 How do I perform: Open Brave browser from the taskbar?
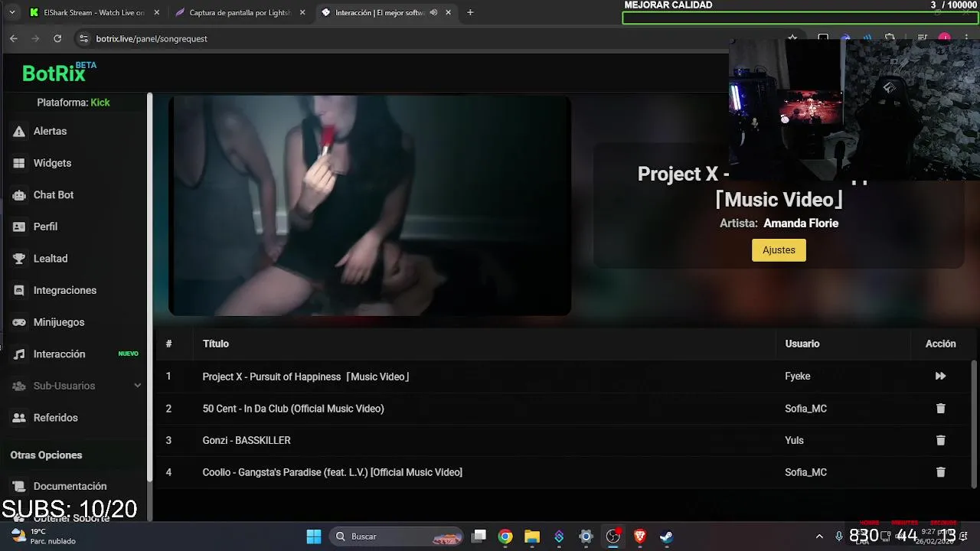[x=639, y=536]
